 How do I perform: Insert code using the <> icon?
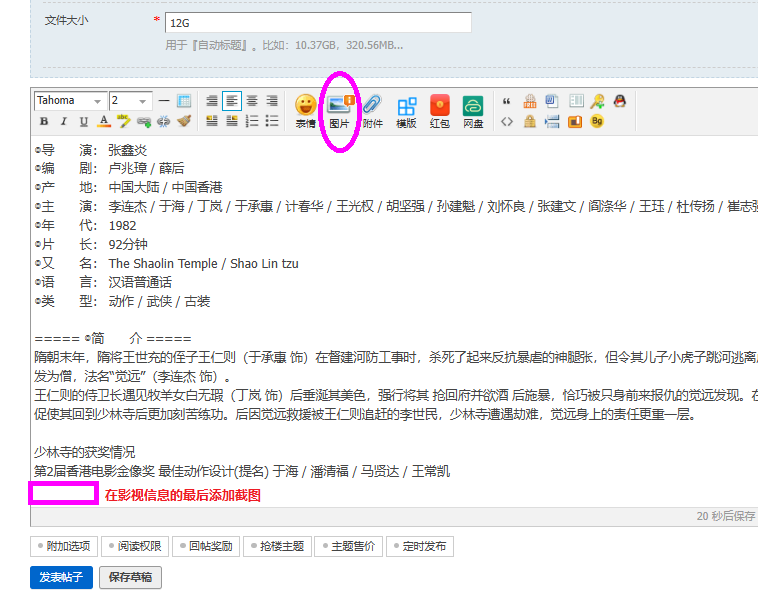507,121
